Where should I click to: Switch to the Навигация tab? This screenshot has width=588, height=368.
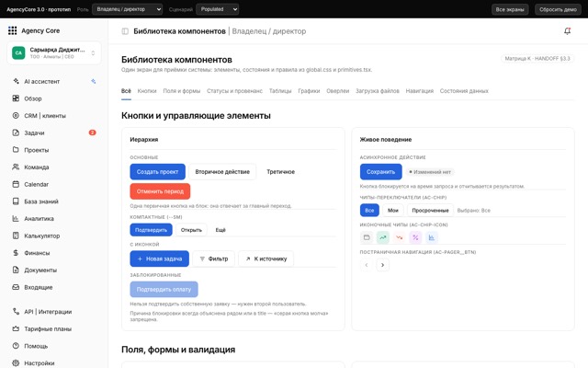(419, 91)
